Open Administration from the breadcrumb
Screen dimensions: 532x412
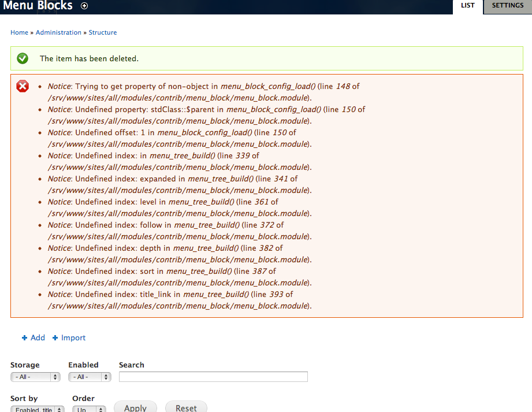pyautogui.click(x=58, y=32)
